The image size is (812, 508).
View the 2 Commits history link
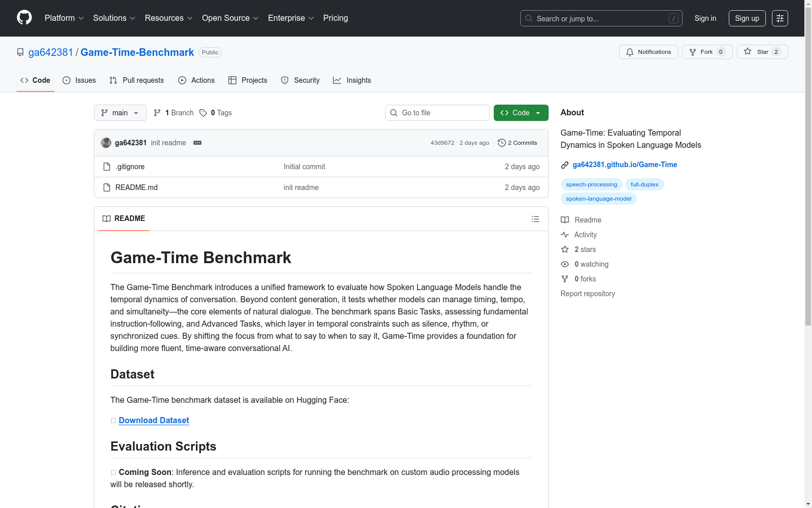(x=518, y=143)
